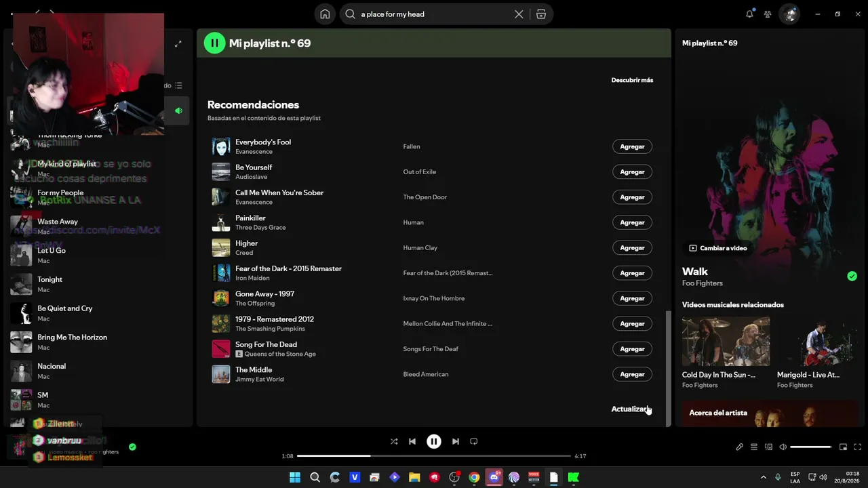Open 'Marigold - Live At...' video thumbnail

pyautogui.click(x=818, y=342)
